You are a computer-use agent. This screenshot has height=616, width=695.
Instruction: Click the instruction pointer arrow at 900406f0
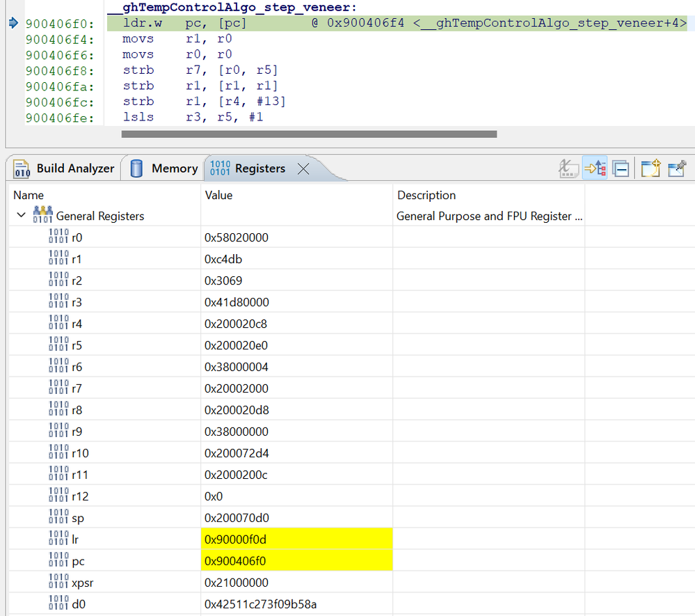[x=13, y=22]
